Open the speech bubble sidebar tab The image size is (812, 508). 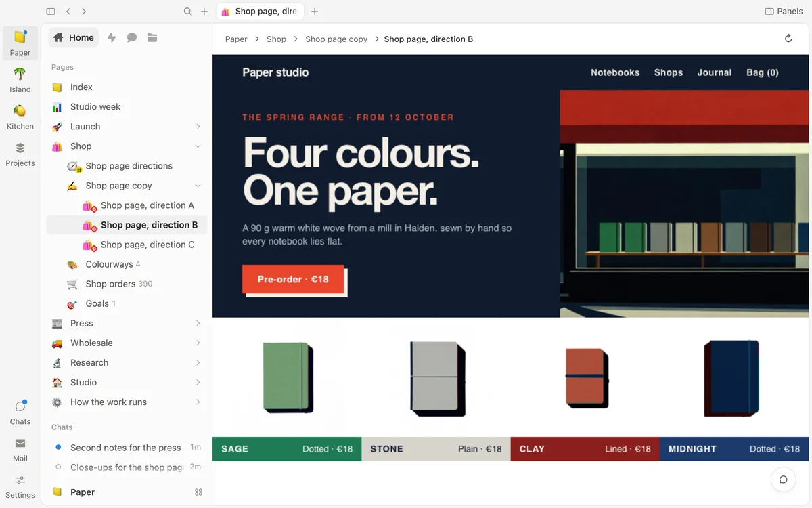point(132,38)
